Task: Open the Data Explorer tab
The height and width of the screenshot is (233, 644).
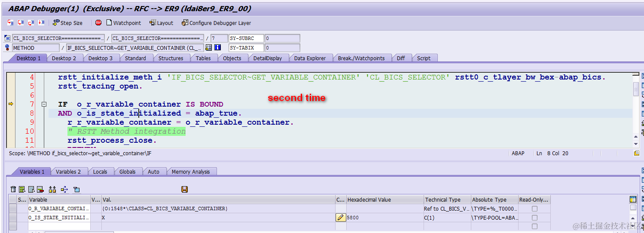Action: point(310,58)
